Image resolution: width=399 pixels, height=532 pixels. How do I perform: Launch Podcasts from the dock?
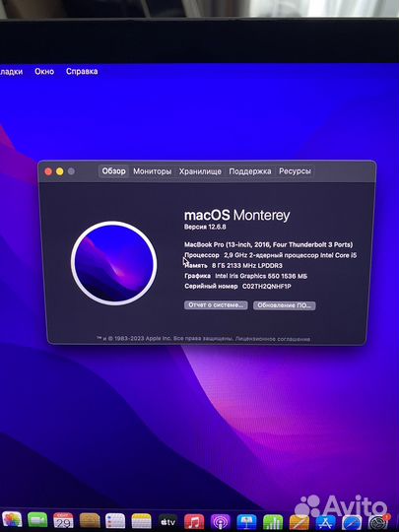coord(221,522)
